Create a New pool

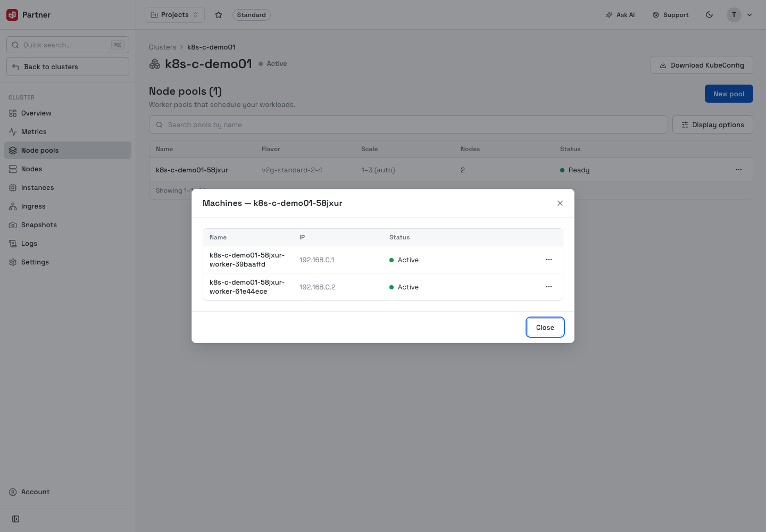click(729, 94)
